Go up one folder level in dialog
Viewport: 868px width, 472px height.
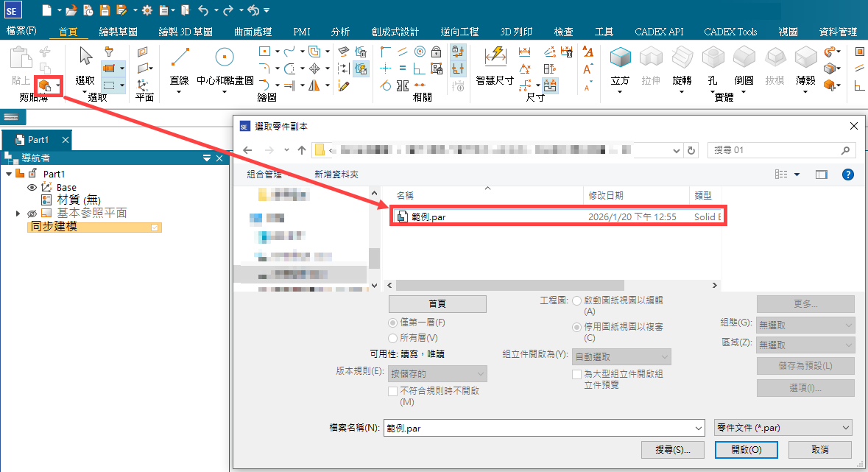coord(301,150)
